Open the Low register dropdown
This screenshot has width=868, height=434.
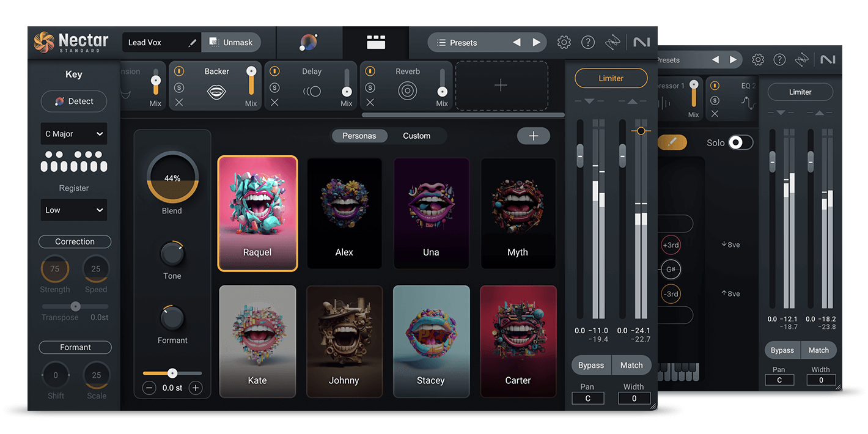pos(74,210)
